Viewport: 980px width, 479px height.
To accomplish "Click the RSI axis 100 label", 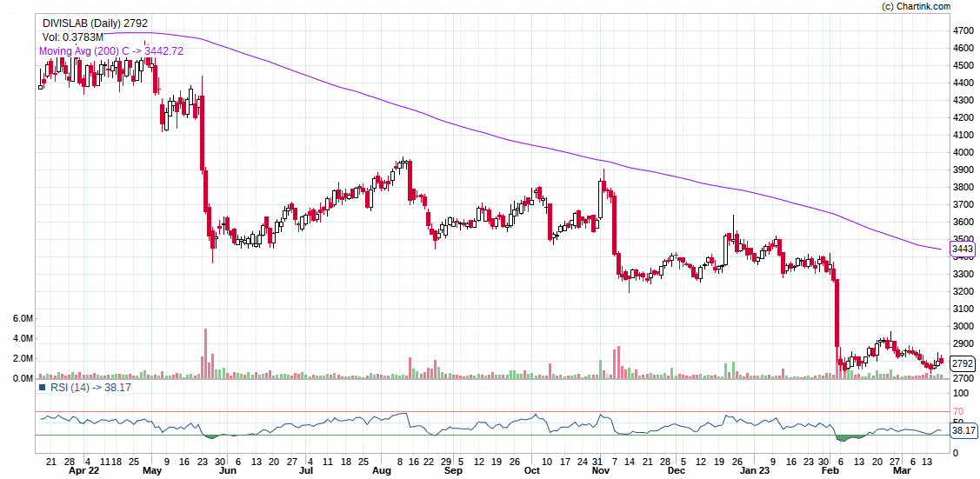I will (x=960, y=393).
